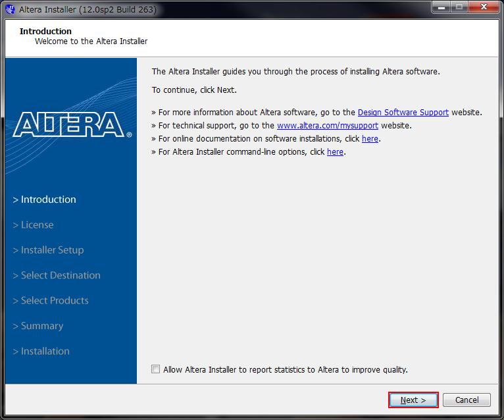Click the Cancel button
This screenshot has height=420, width=504.
466,400
